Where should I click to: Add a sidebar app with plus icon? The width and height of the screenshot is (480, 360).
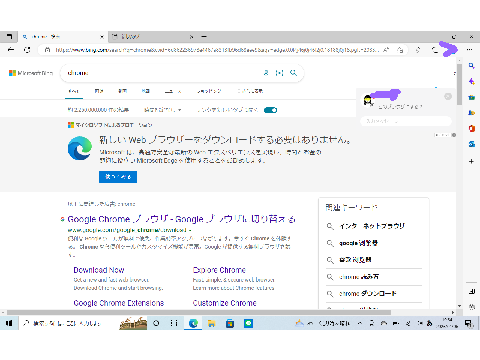pyautogui.click(x=471, y=161)
